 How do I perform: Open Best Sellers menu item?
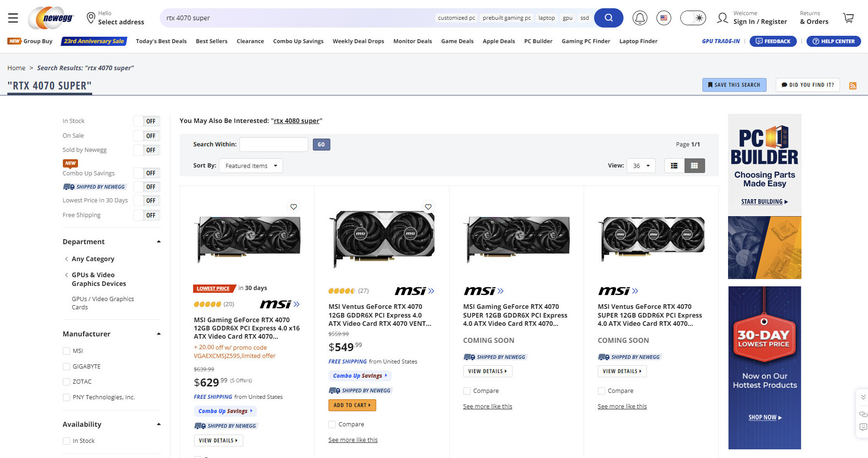point(211,41)
